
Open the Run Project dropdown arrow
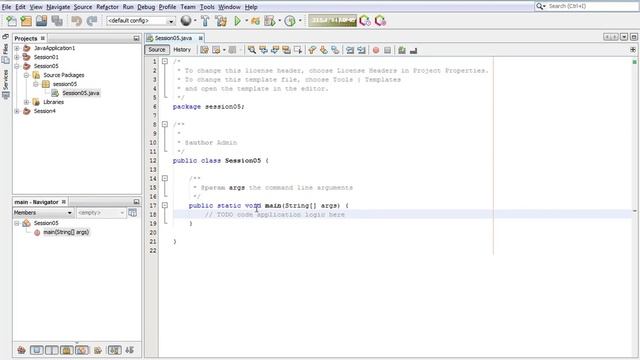pos(246,21)
